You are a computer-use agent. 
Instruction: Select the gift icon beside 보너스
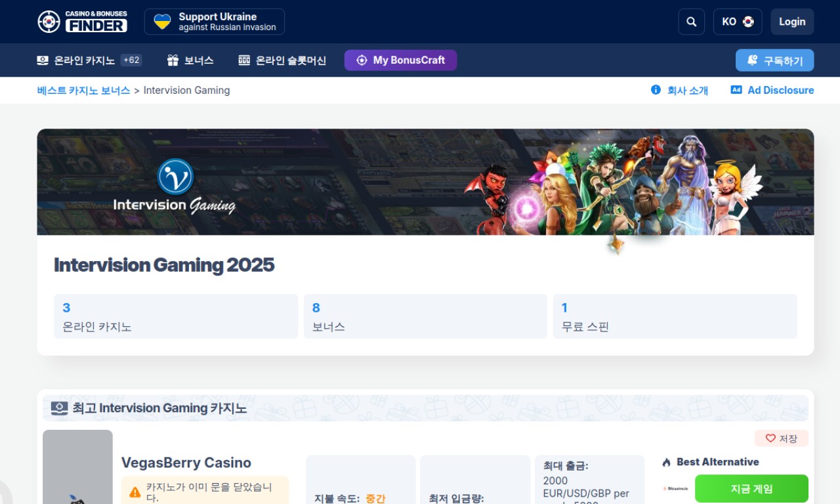tap(173, 60)
